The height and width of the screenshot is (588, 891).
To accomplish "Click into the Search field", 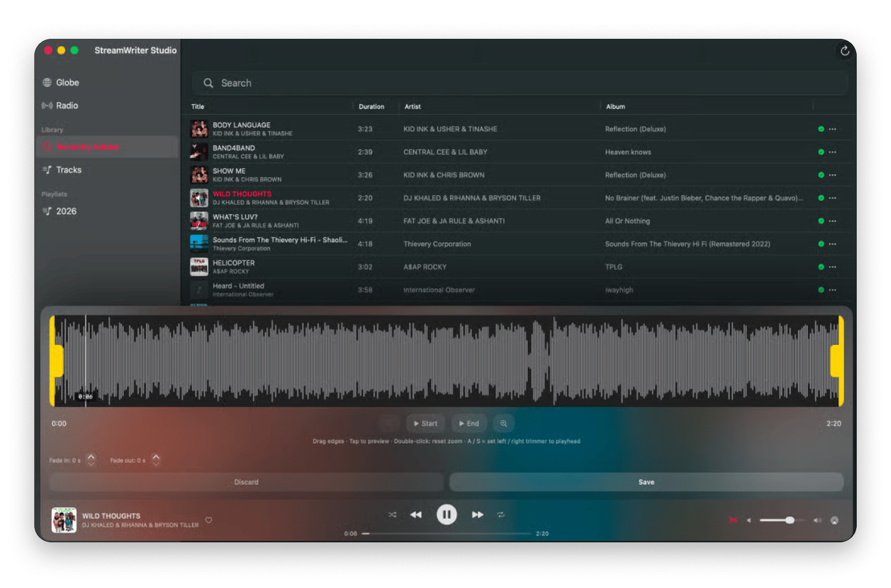I will (520, 83).
